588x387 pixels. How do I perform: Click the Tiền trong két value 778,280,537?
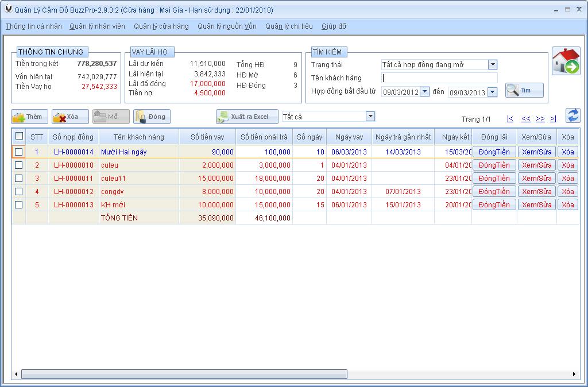point(96,63)
